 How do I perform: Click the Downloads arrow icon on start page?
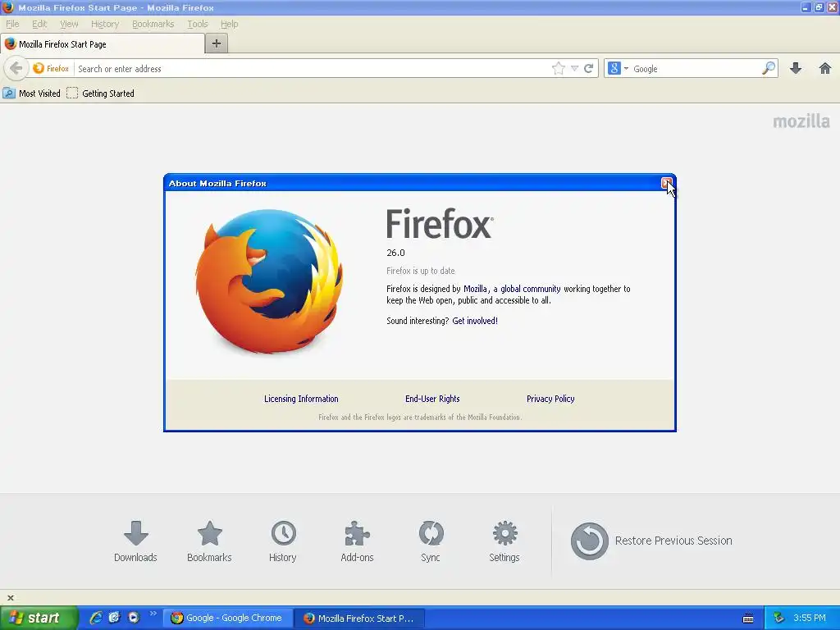pos(135,532)
